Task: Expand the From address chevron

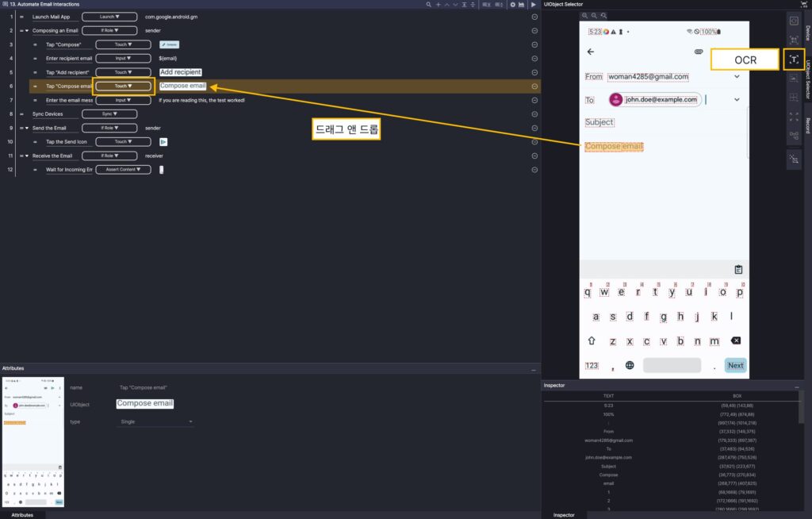Action: pyautogui.click(x=737, y=76)
